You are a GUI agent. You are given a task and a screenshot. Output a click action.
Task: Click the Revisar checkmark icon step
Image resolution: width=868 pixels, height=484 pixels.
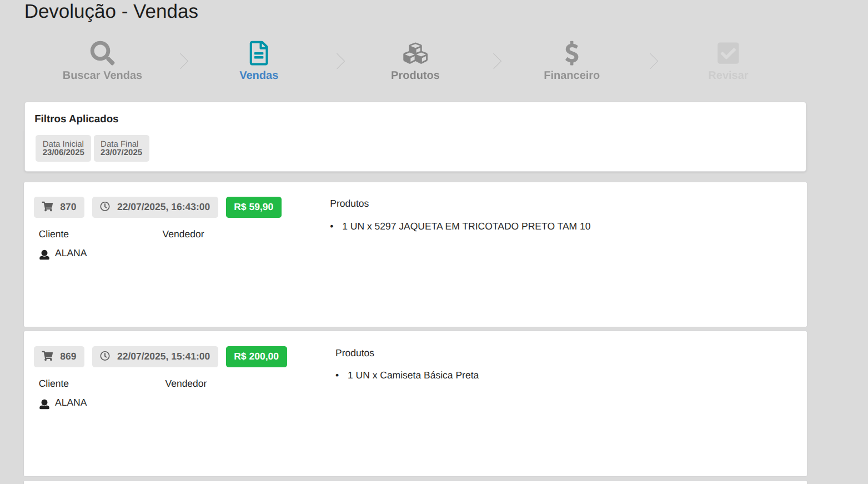(x=727, y=53)
